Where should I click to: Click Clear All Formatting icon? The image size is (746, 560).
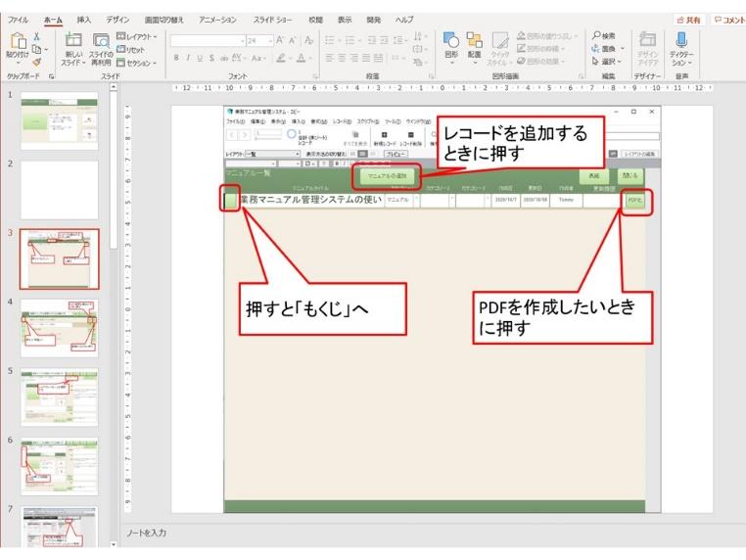(309, 40)
